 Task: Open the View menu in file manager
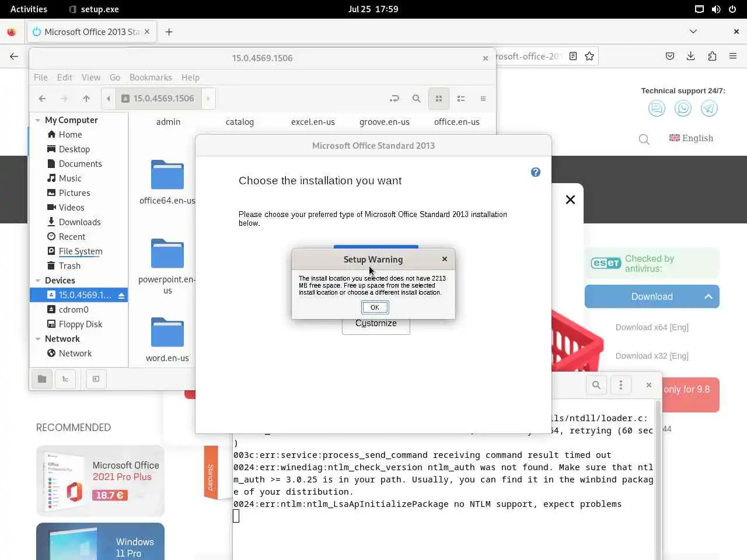point(91,77)
